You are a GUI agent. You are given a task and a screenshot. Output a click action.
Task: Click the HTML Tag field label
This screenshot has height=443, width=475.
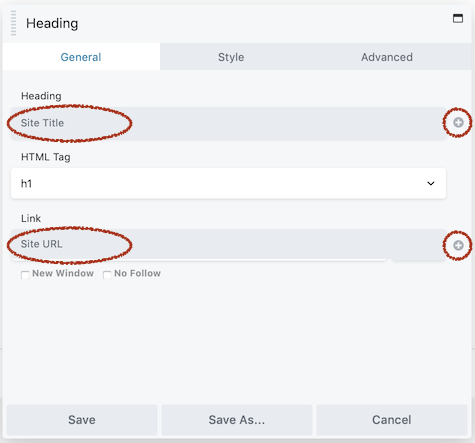pos(46,157)
